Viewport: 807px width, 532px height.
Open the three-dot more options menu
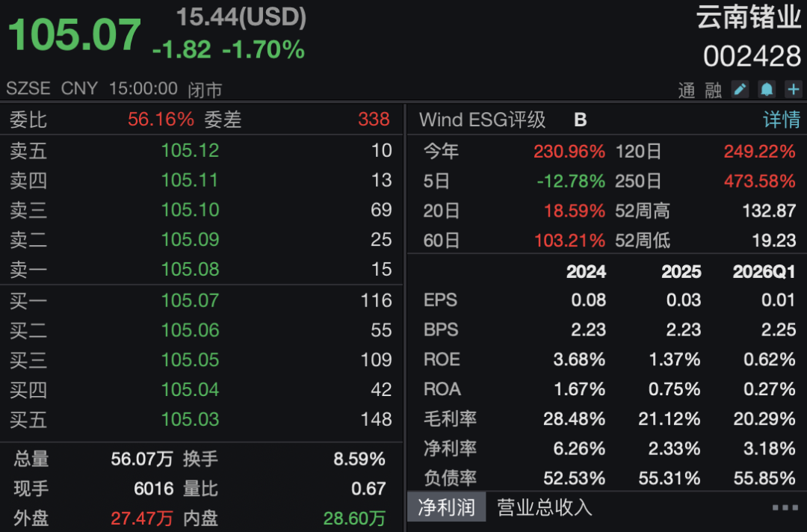pyautogui.click(x=785, y=508)
